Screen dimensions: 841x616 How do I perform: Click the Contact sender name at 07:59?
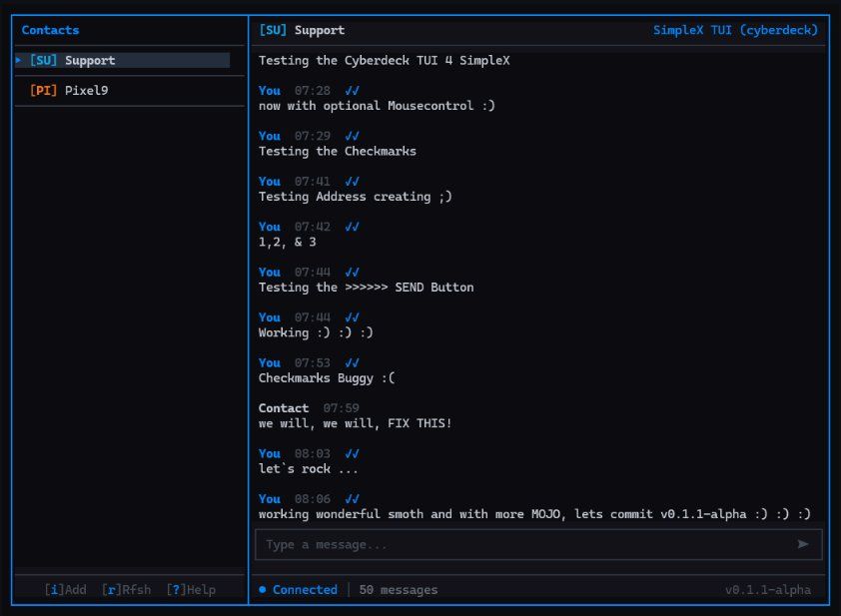pyautogui.click(x=284, y=408)
